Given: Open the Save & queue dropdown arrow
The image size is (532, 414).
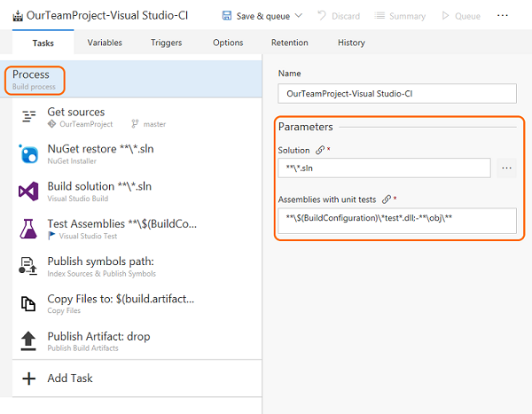Looking at the screenshot, I should (298, 16).
